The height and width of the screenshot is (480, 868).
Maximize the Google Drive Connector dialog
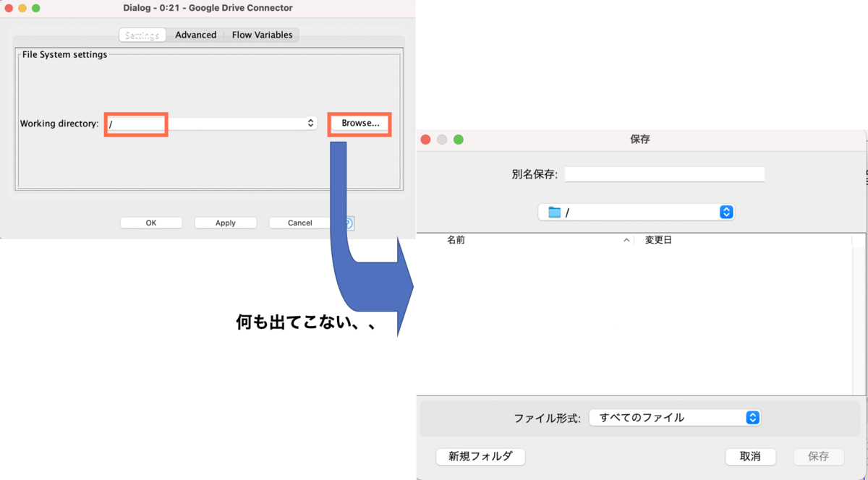coord(35,8)
